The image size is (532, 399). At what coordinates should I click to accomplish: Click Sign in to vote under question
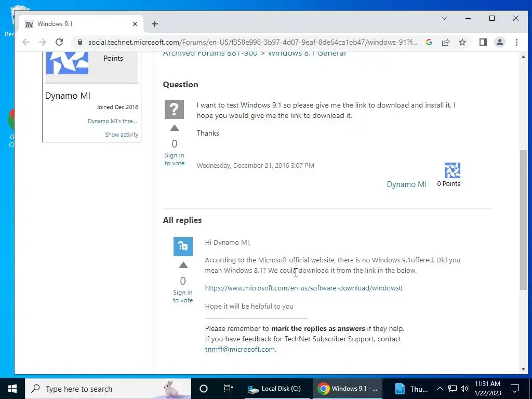(x=175, y=159)
